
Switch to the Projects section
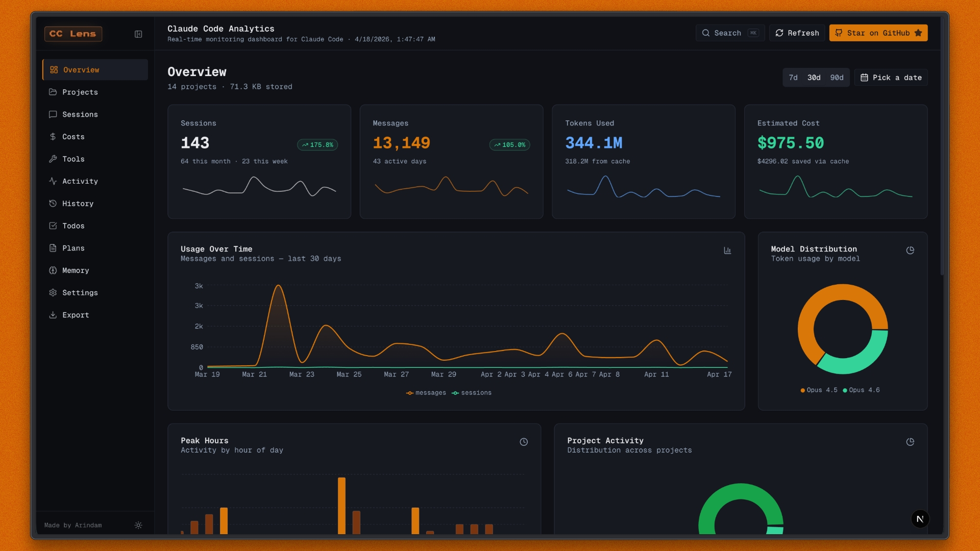[x=80, y=92]
